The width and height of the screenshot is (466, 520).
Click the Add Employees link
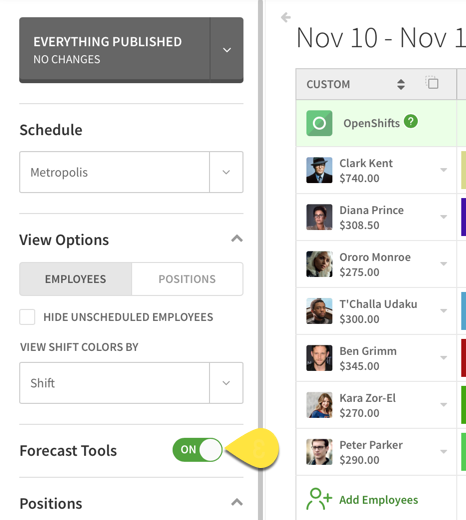pos(378,500)
